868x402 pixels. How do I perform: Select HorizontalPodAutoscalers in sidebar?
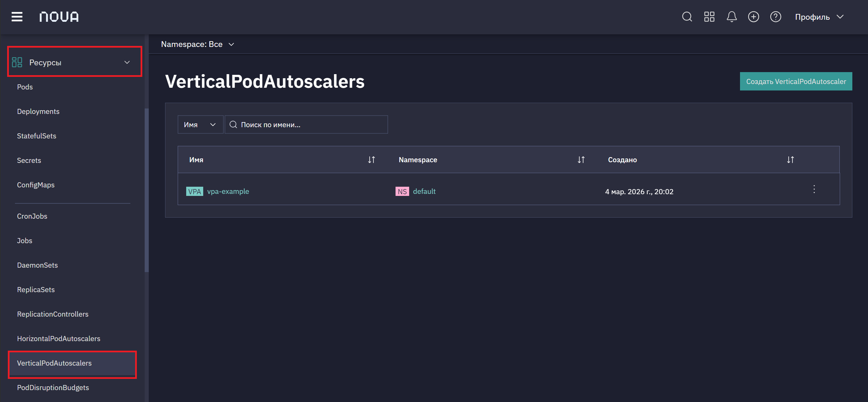pos(59,339)
